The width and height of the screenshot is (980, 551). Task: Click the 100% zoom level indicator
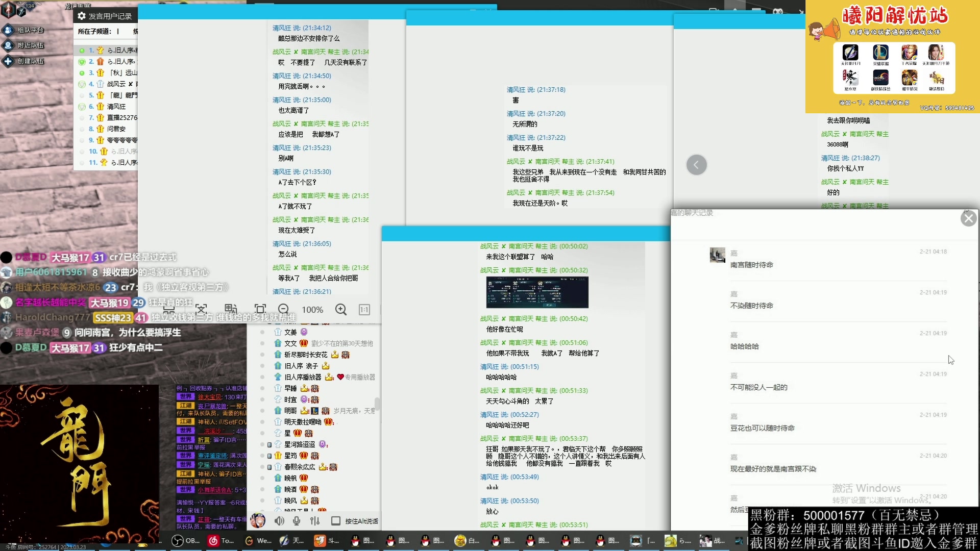coord(312,310)
